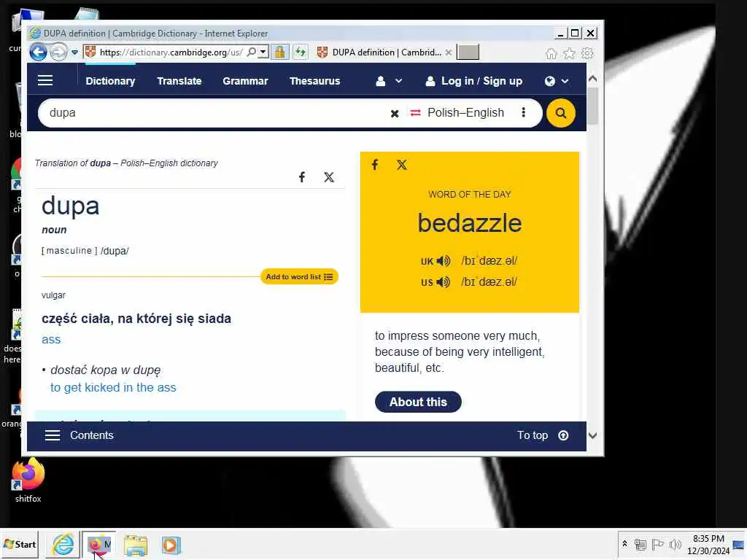Click the volume speaker tray icon
The width and height of the screenshot is (747, 560).
tap(675, 544)
